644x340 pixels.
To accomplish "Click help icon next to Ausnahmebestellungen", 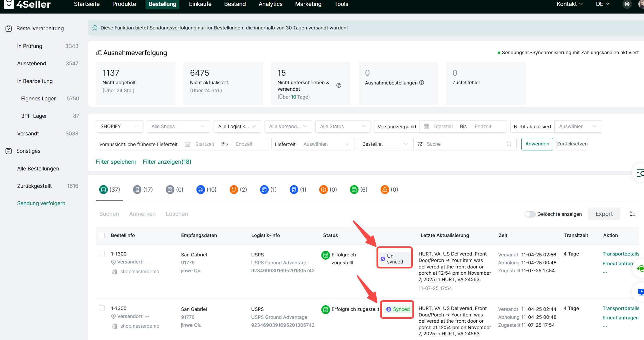I will coord(422,83).
